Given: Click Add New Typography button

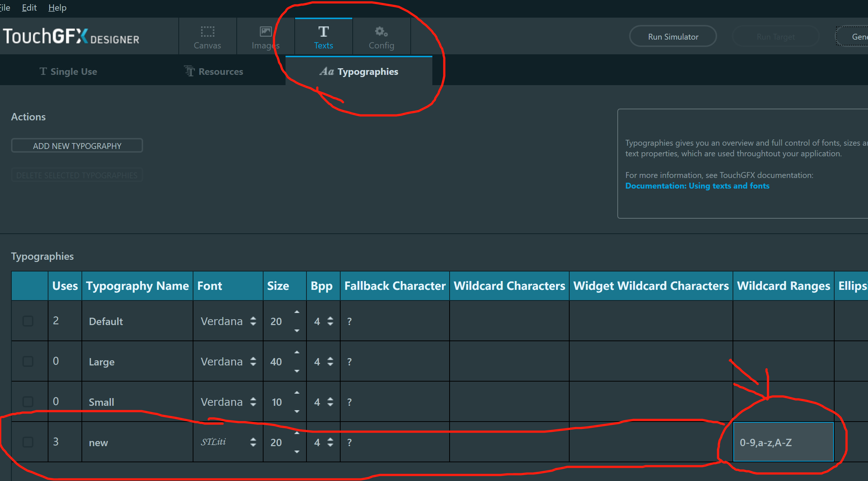Looking at the screenshot, I should pos(77,146).
